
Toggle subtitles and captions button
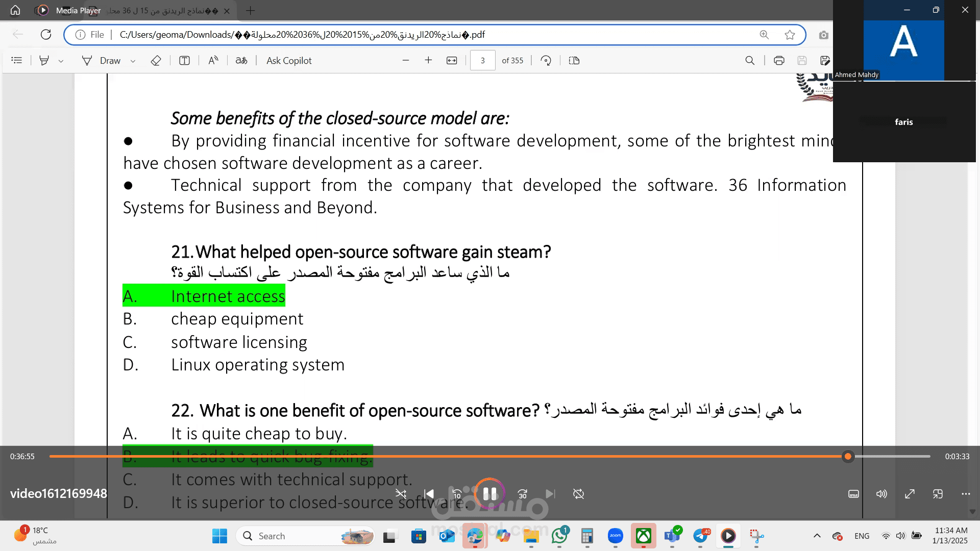pyautogui.click(x=853, y=494)
